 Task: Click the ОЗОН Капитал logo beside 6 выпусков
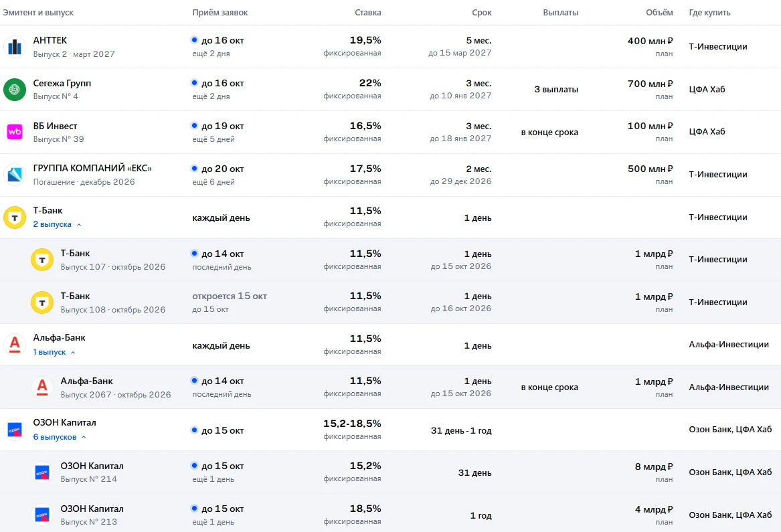click(x=15, y=430)
